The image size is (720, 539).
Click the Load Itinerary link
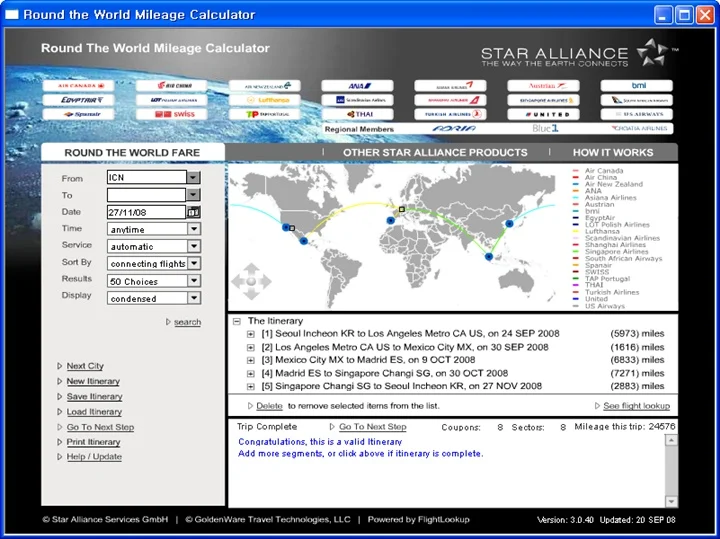[94, 412]
